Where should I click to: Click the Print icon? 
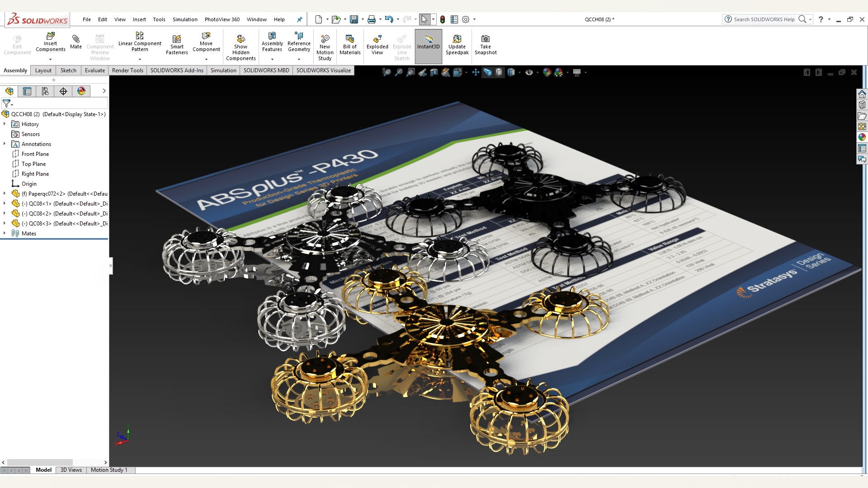372,19
